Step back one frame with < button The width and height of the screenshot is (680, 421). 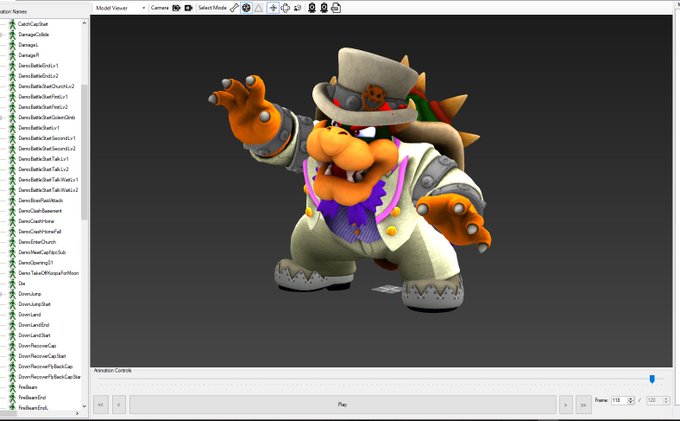point(119,405)
